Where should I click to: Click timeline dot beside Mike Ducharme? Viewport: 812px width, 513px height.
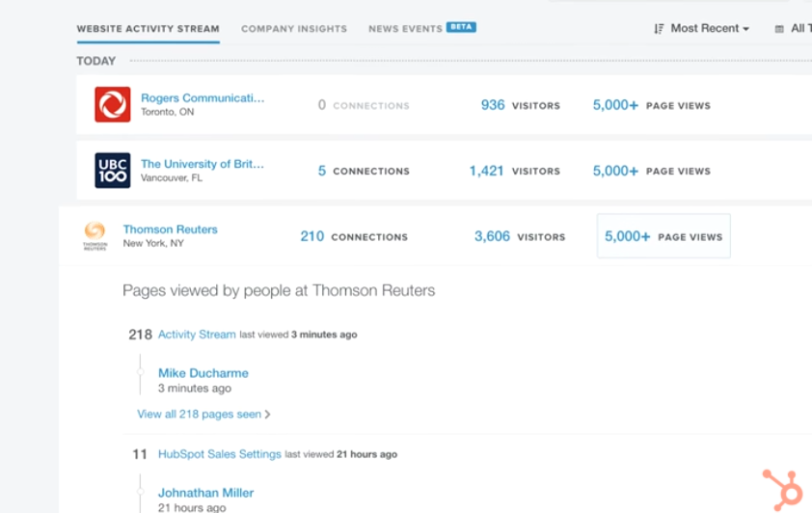[x=141, y=372]
